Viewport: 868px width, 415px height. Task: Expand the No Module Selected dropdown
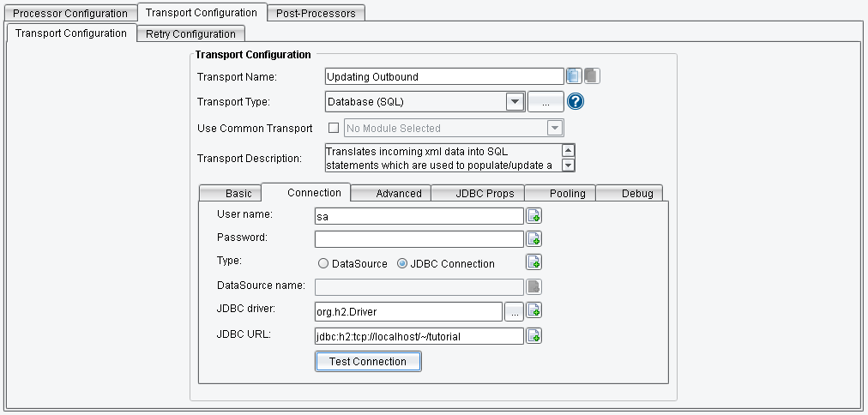tap(555, 128)
